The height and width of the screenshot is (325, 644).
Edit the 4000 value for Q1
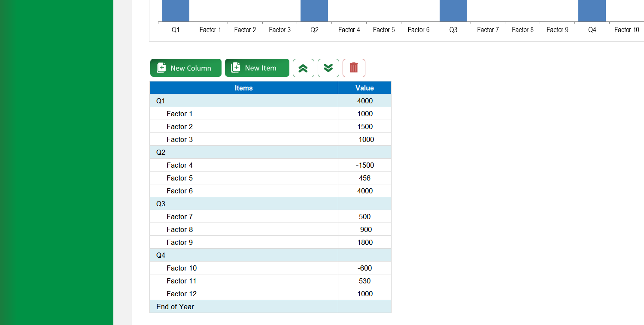tap(364, 100)
